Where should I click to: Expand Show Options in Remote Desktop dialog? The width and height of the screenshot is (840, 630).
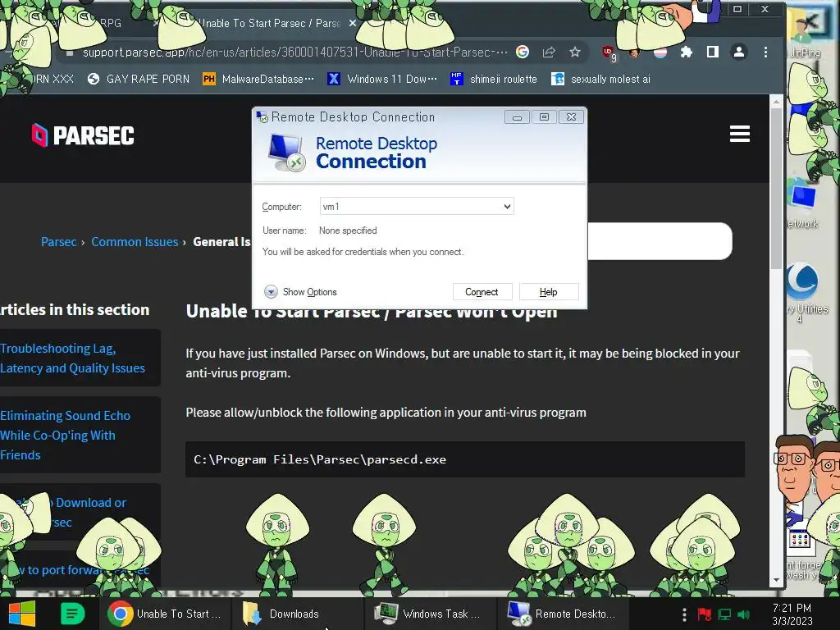pos(300,292)
